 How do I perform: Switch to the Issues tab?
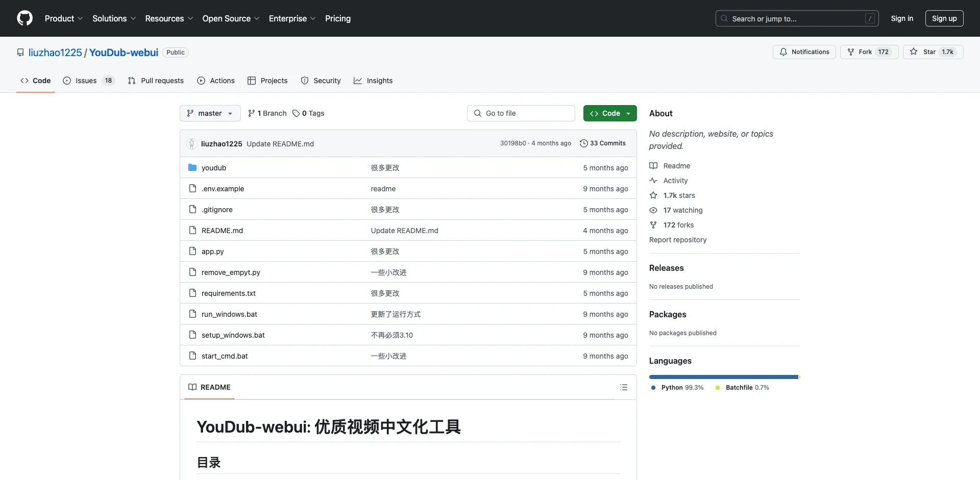pos(89,81)
